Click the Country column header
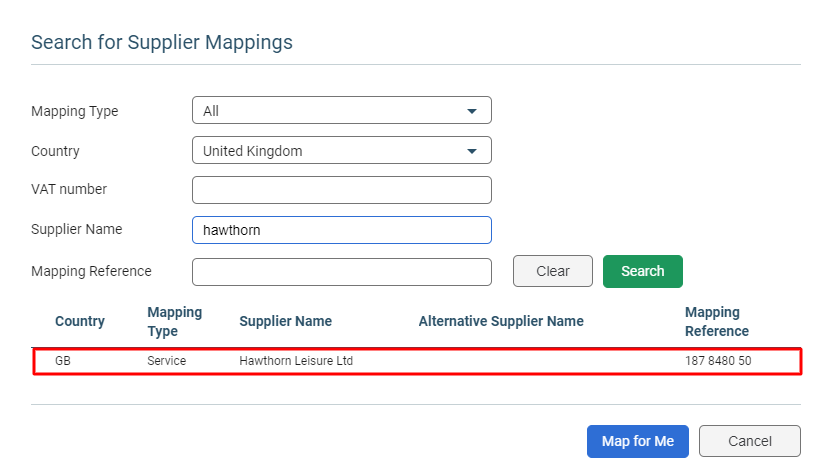 click(80, 321)
